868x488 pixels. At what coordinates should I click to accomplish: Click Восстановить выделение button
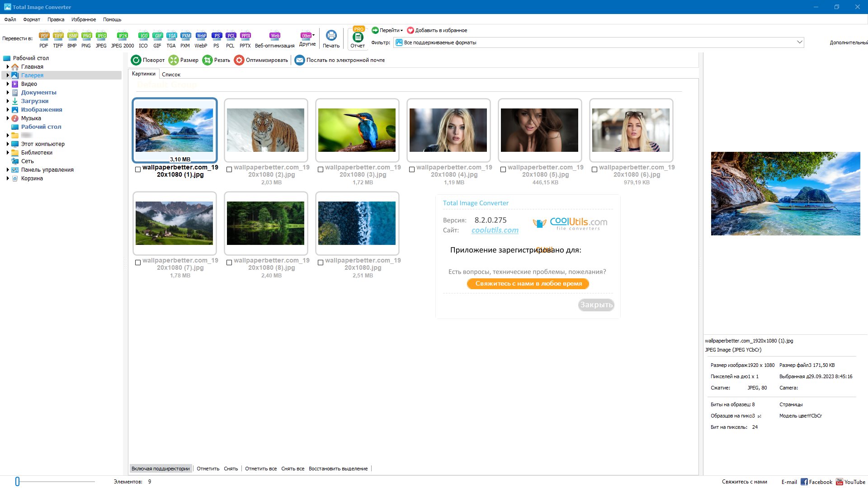point(338,469)
